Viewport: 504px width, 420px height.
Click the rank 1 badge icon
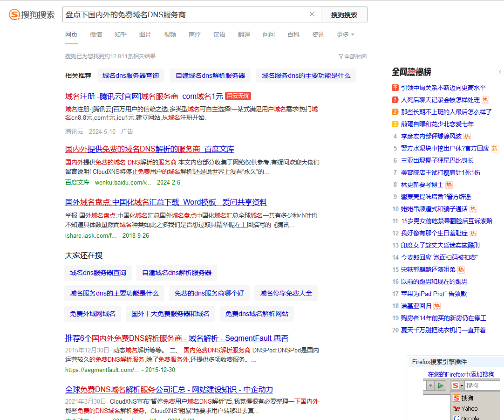tap(395, 100)
